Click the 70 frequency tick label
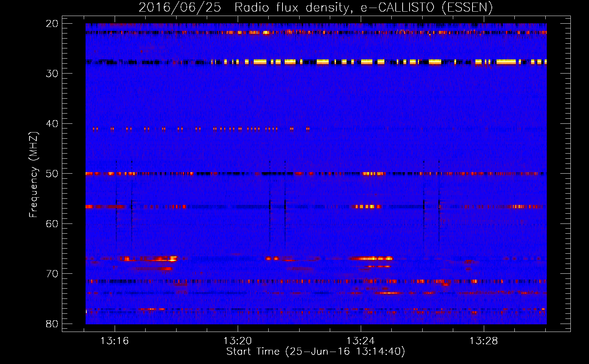Image resolution: width=589 pixels, height=364 pixels. pyautogui.click(x=52, y=274)
